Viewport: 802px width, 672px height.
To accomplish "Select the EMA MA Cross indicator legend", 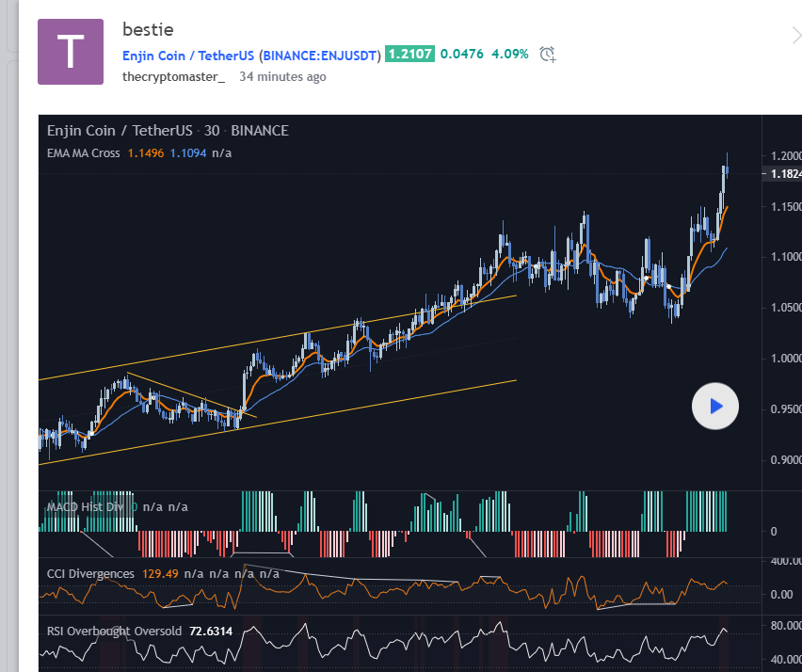I will coord(83,152).
